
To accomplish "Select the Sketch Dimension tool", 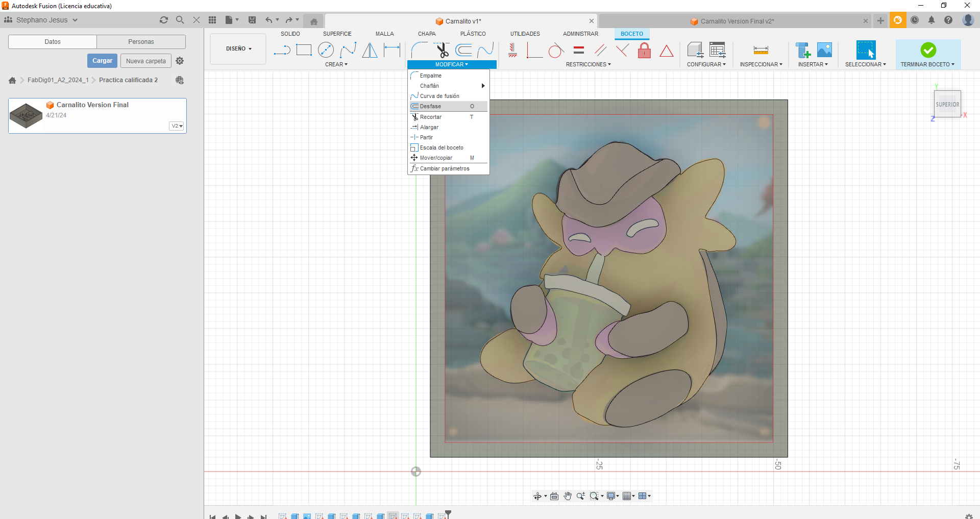I will (392, 50).
